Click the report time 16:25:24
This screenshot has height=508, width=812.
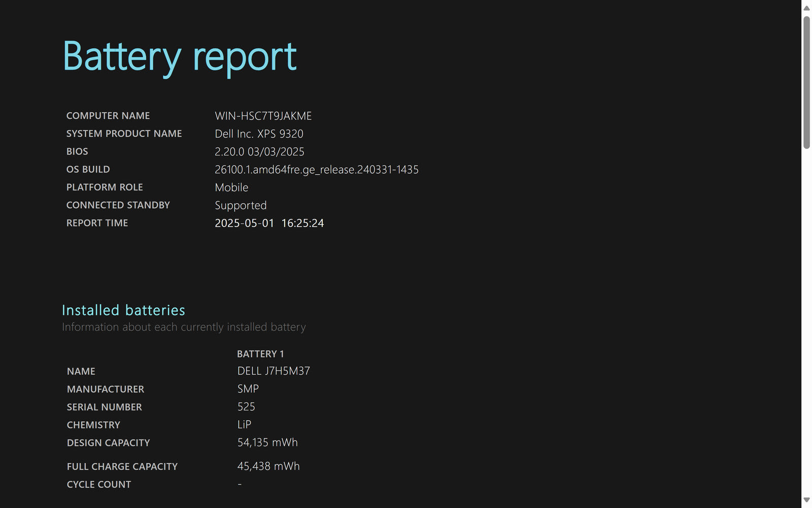coord(302,223)
